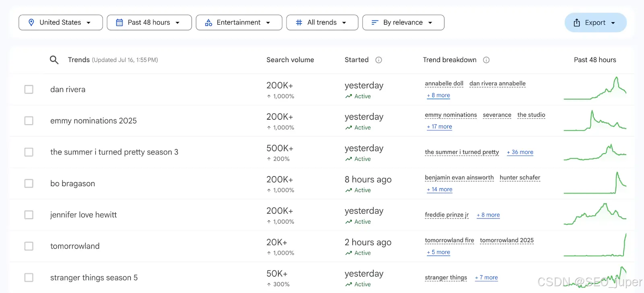Click the Past 48 hours column header

595,60
